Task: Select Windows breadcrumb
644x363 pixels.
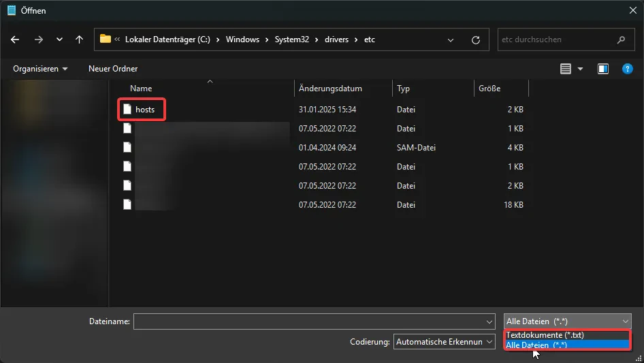Action: [x=242, y=40]
